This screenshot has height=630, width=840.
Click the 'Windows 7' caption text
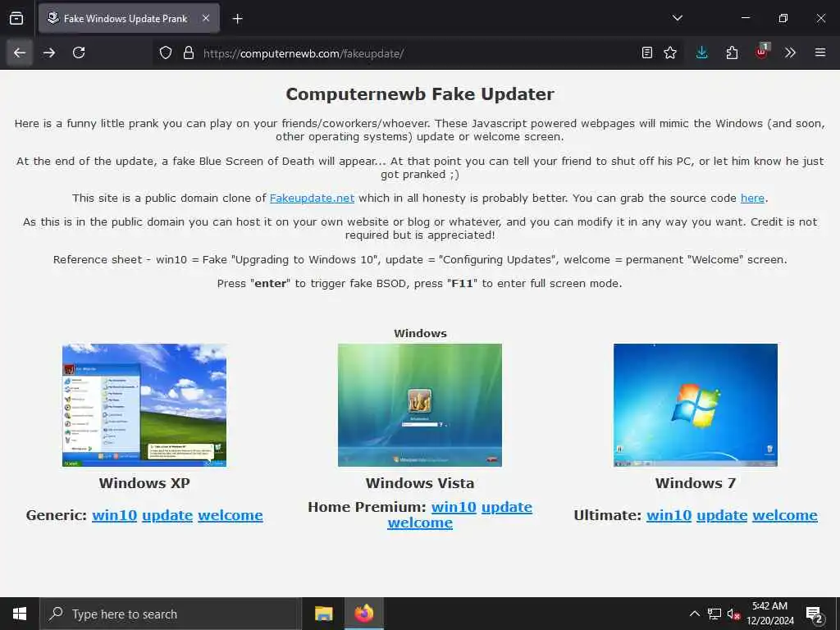[696, 483]
